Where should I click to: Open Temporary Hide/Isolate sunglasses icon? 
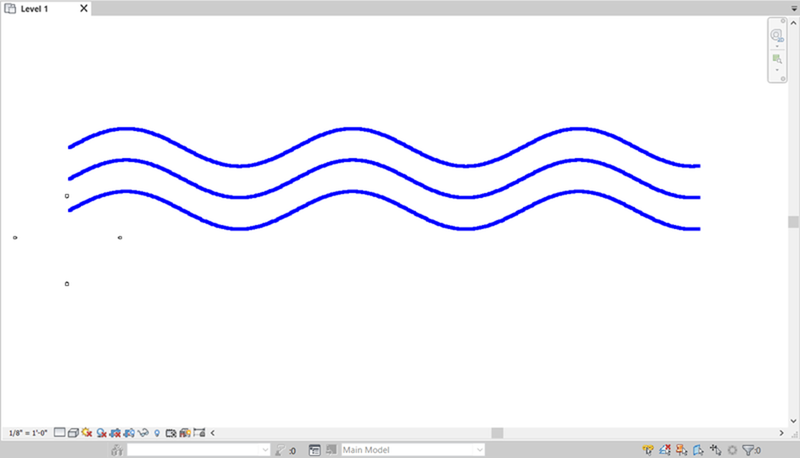point(143,432)
